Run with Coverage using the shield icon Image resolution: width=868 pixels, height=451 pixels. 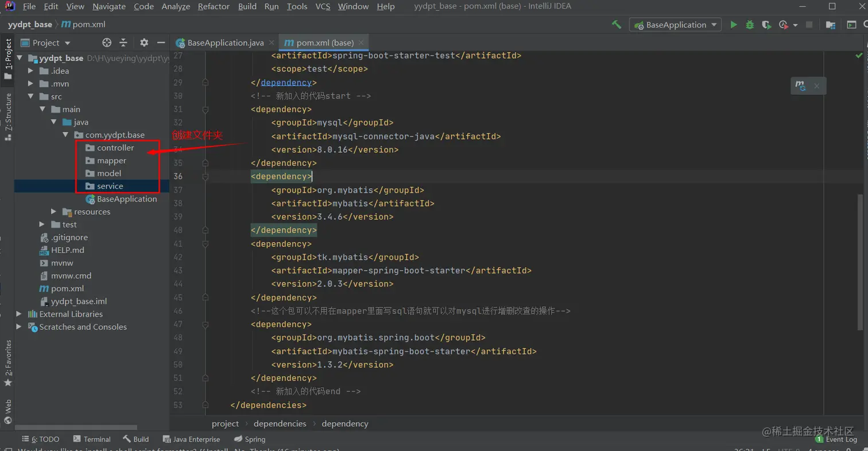[x=766, y=25]
